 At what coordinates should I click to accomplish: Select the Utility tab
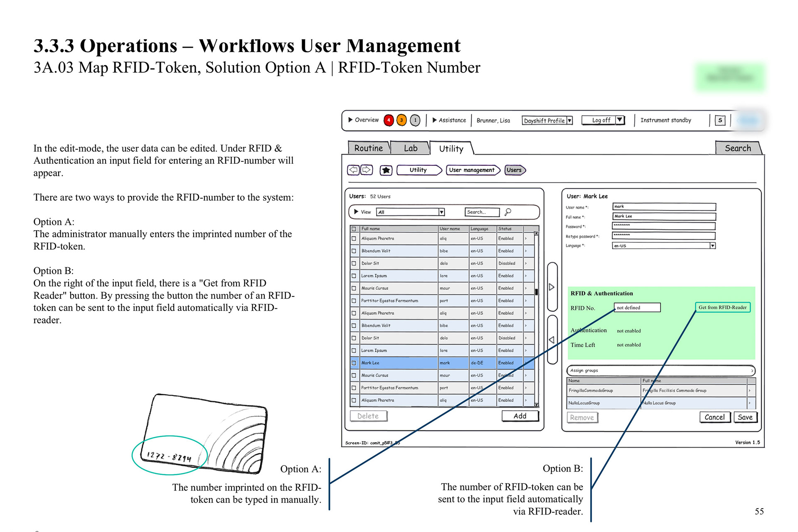[451, 148]
